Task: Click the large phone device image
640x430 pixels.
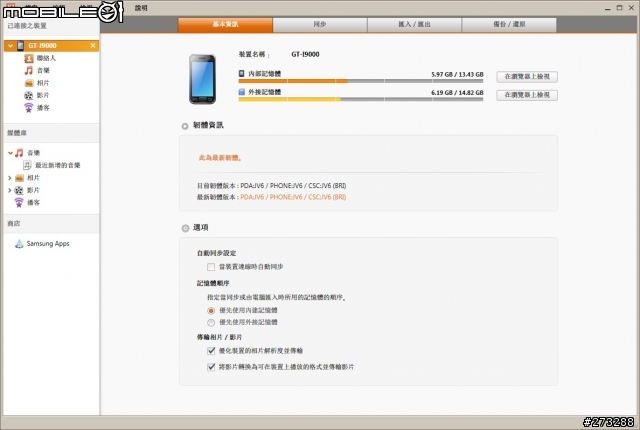Action: (x=202, y=79)
